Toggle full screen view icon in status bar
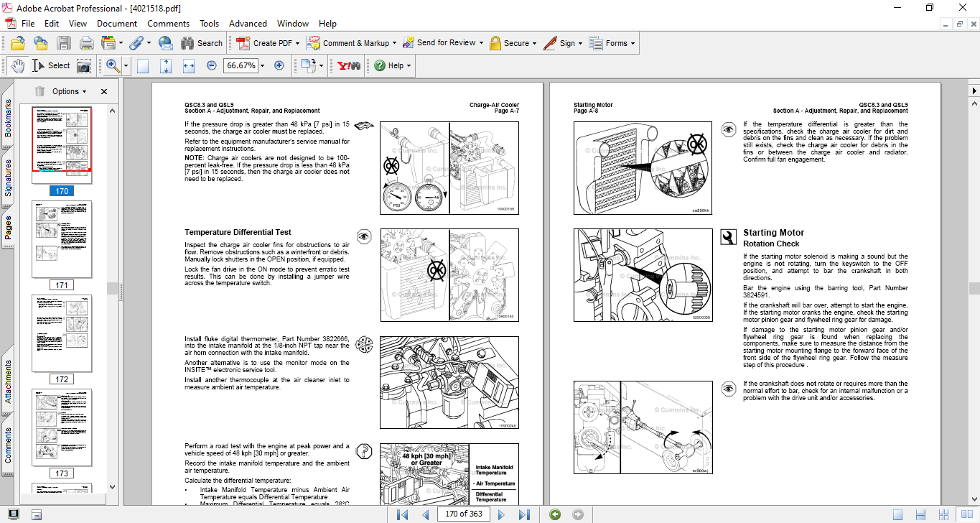The image size is (980, 523). point(14,514)
